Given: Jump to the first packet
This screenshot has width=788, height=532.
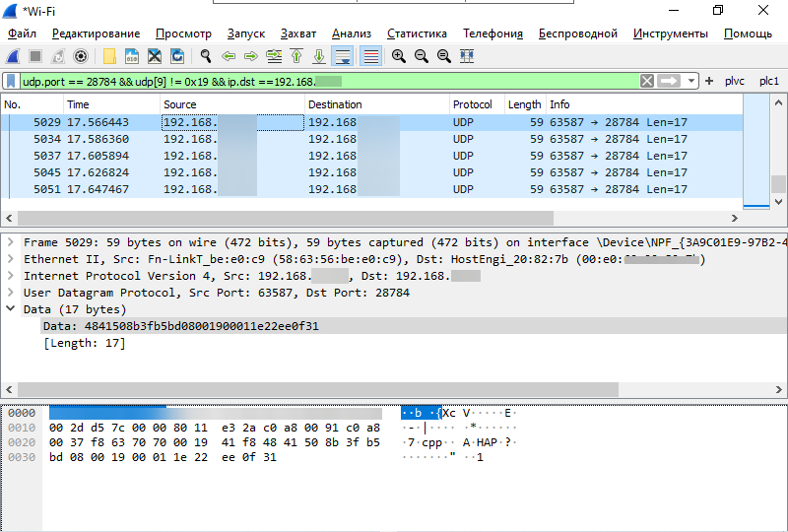Looking at the screenshot, I should coord(296,56).
